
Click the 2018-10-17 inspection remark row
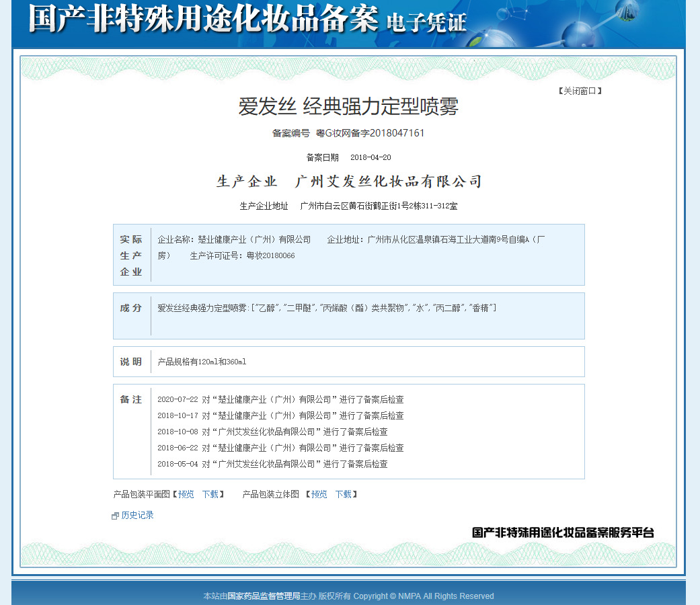280,415
